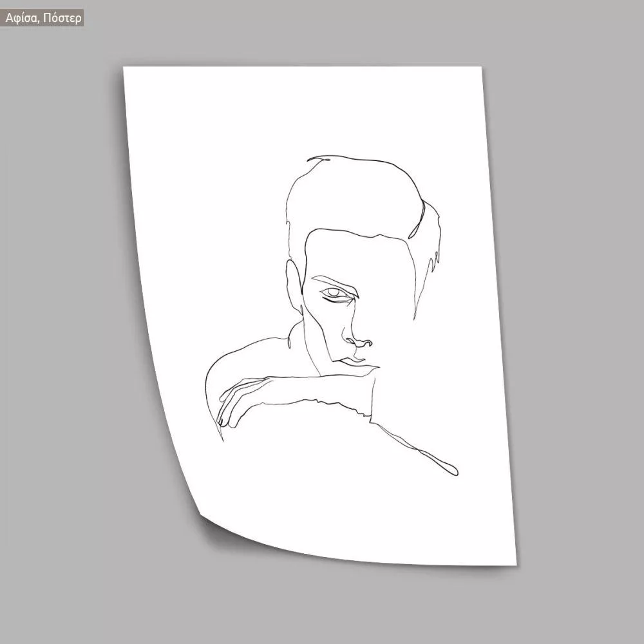
Task: Click the drawn eye on the portrait
Action: [x=335, y=294]
